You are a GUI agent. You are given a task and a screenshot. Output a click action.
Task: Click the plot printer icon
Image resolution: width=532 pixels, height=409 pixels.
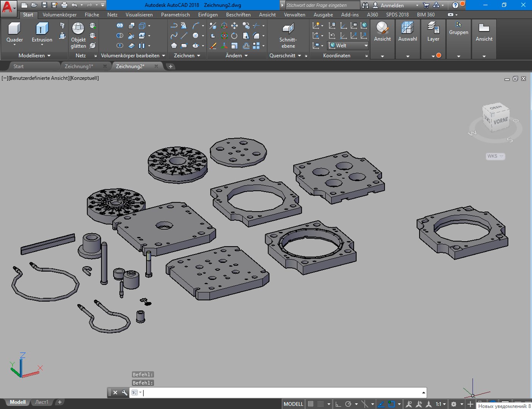64,5
